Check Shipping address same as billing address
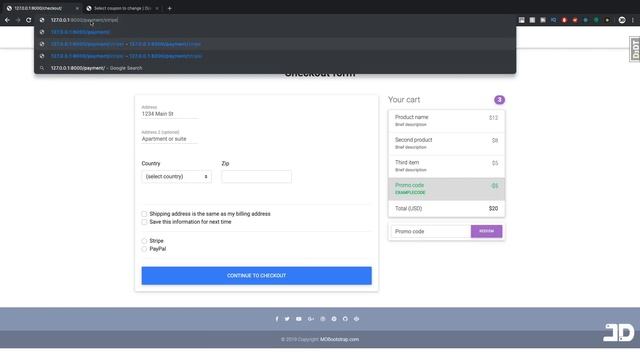 [x=144, y=214]
